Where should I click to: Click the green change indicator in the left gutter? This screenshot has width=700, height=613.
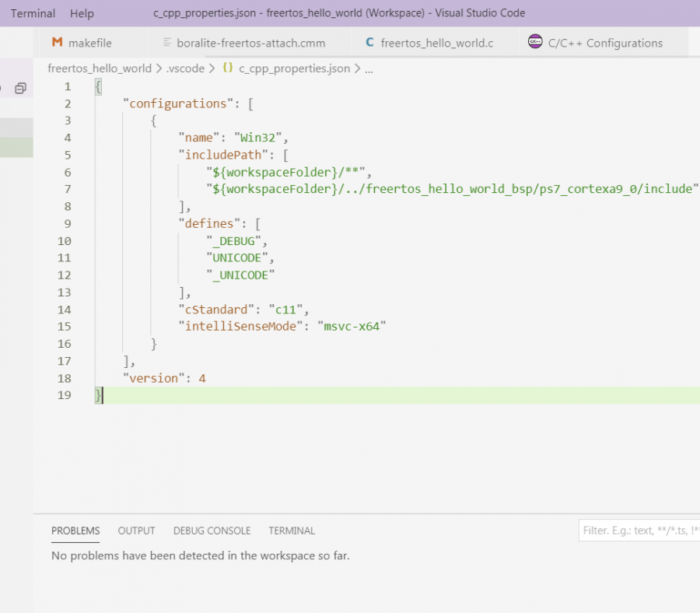(x=17, y=146)
